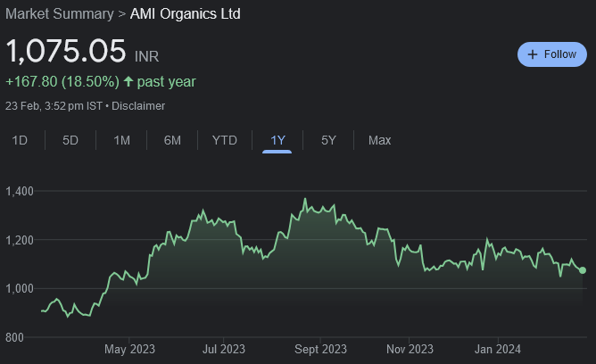The image size is (596, 364).
Task: View the 5Y chart range
Action: (x=328, y=140)
